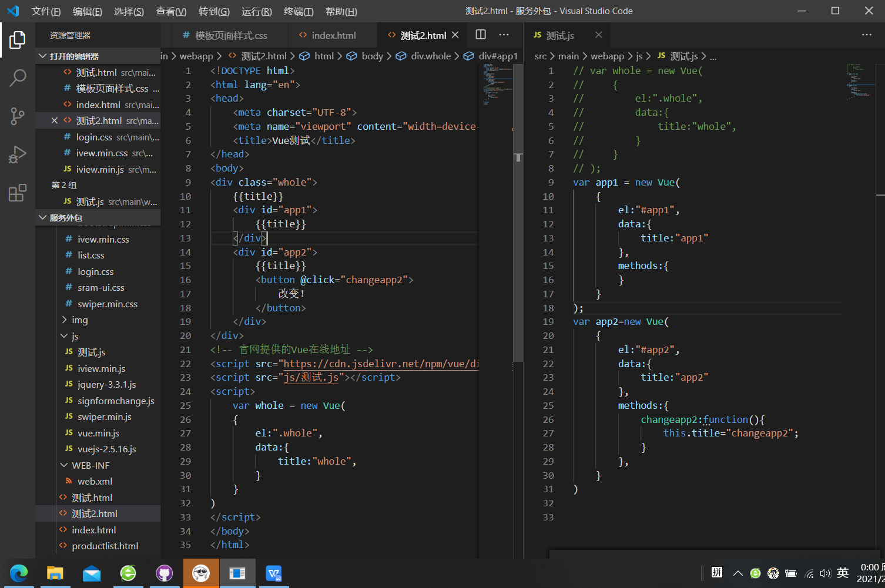885x588 pixels.
Task: Switch to the index.html editor tab
Action: click(333, 35)
